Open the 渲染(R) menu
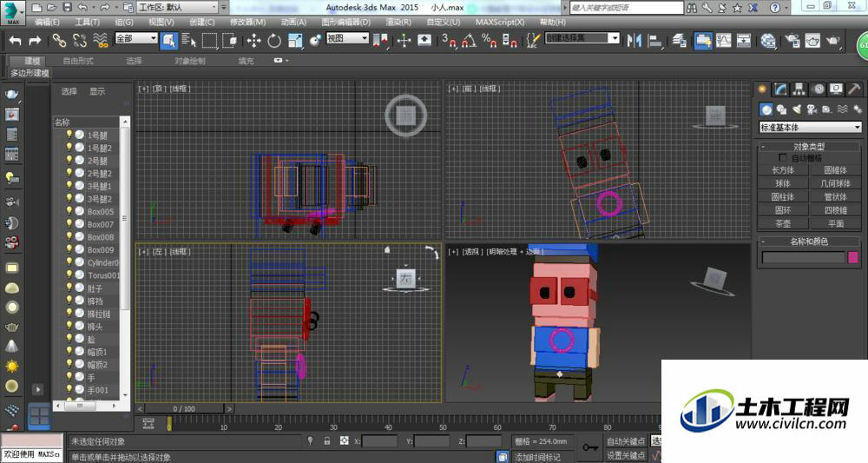This screenshot has width=868, height=463. pos(398,23)
